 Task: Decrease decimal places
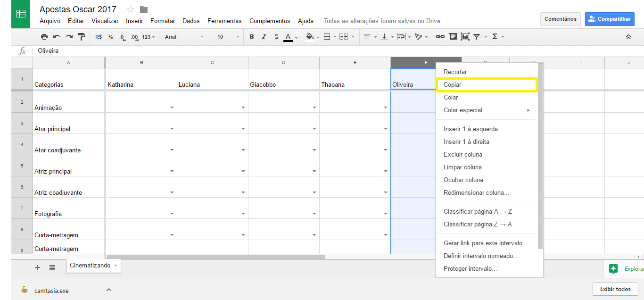click(123, 37)
